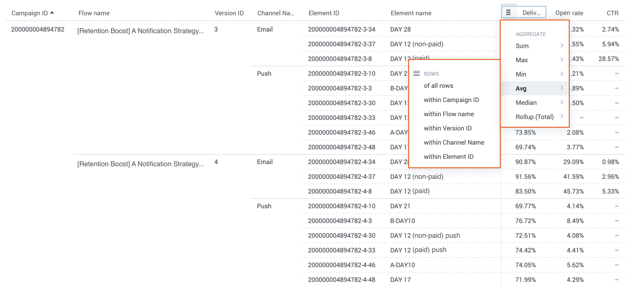Click the rows icon in the submenu header
Viewport: 644px width, 304px height.
[x=417, y=74]
